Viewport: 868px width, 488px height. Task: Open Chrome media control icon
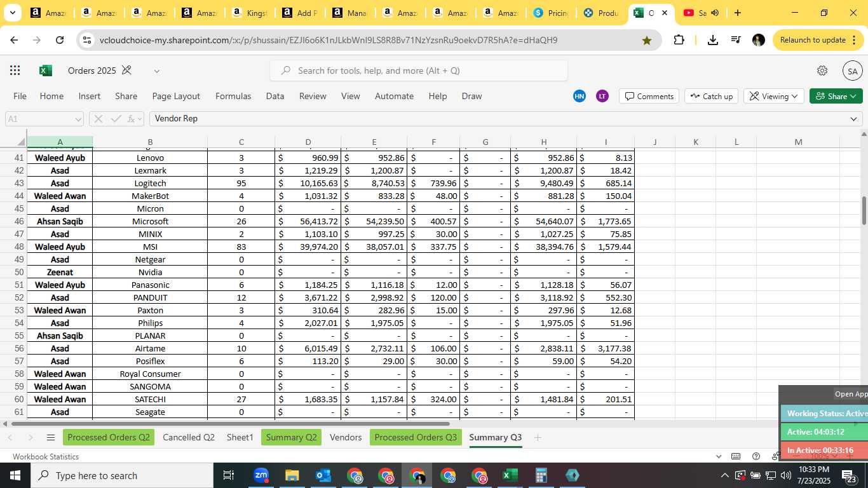pyautogui.click(x=736, y=40)
